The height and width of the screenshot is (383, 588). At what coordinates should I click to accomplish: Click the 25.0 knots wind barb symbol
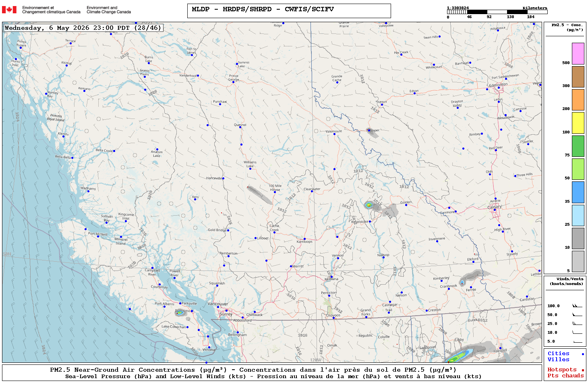(577, 323)
